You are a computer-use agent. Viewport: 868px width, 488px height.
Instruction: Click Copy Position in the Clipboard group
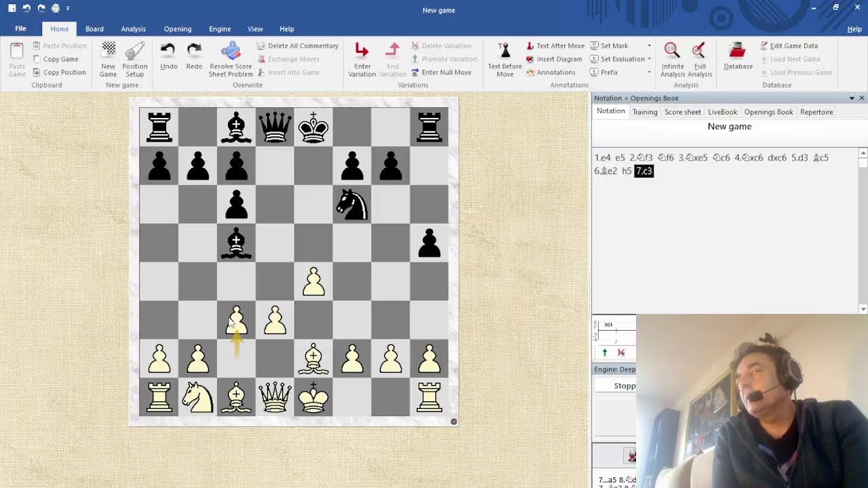pos(59,73)
